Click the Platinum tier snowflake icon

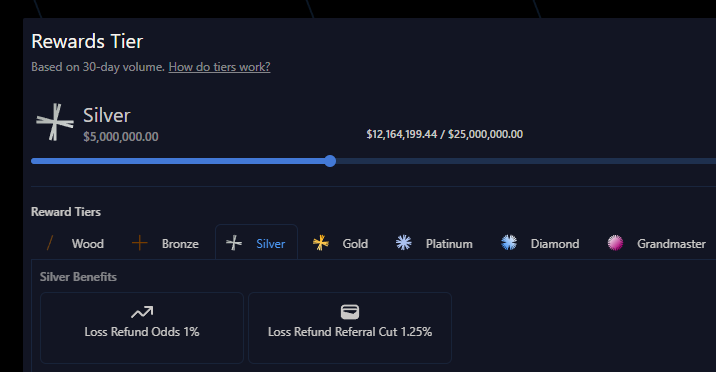[x=404, y=243]
